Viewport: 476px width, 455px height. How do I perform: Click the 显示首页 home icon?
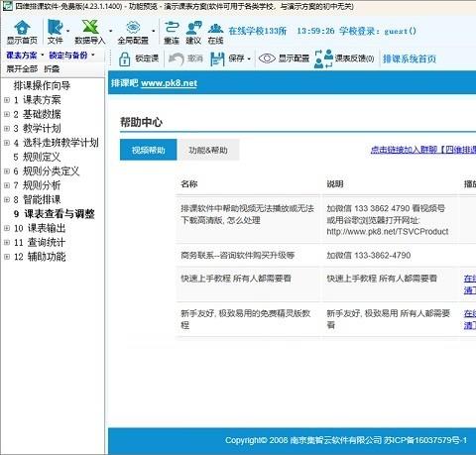[22, 28]
